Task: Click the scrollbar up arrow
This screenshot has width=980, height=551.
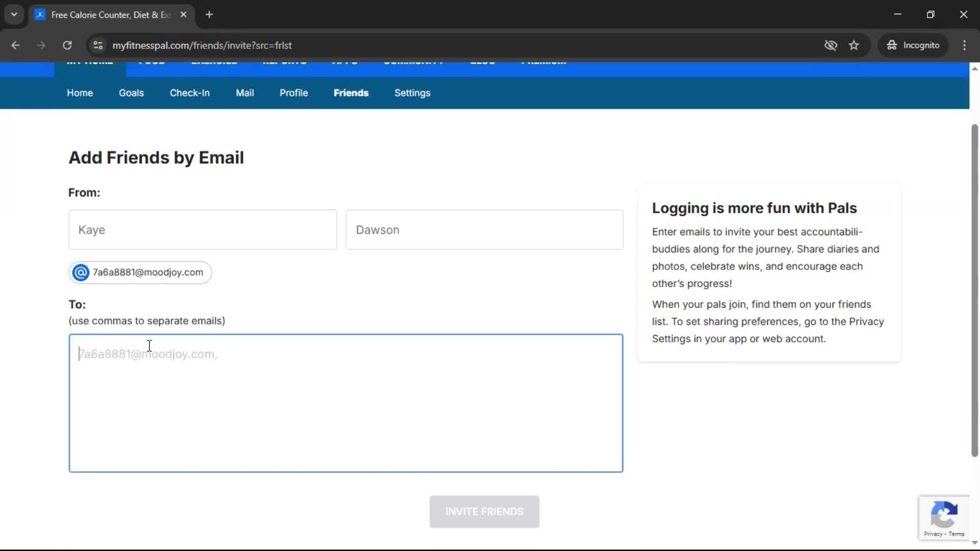Action: (x=974, y=68)
